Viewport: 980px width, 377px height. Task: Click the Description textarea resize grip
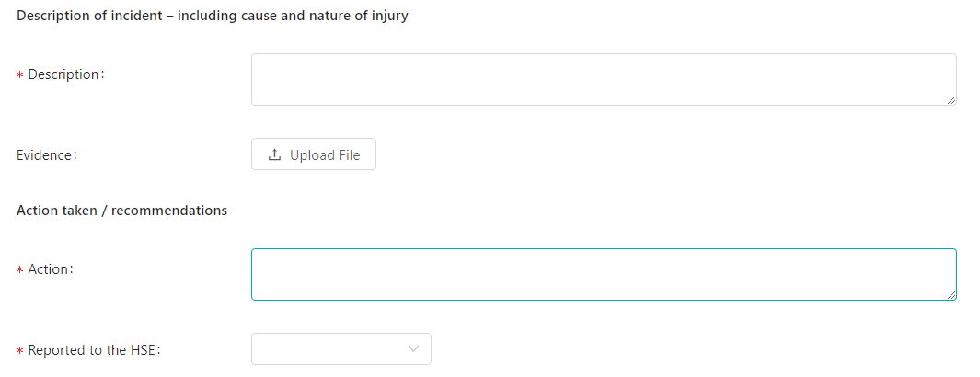click(x=951, y=100)
